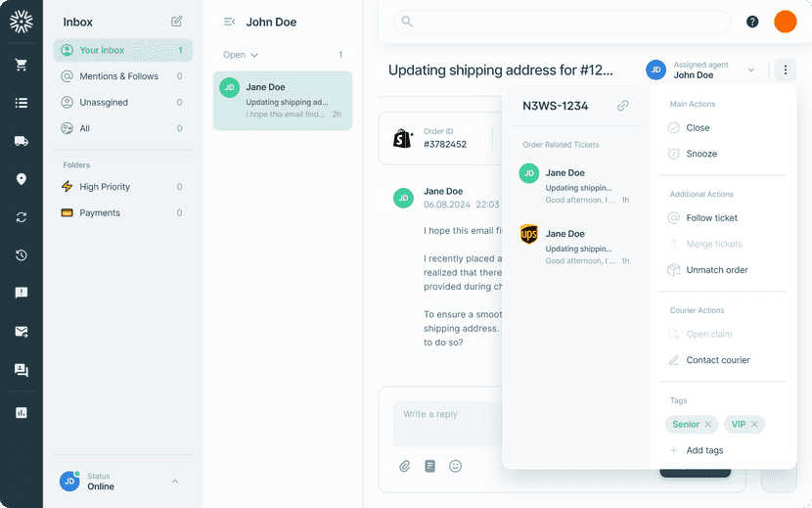The width and height of the screenshot is (812, 508).
Task: Open the history clock sidebar icon
Action: click(x=21, y=255)
